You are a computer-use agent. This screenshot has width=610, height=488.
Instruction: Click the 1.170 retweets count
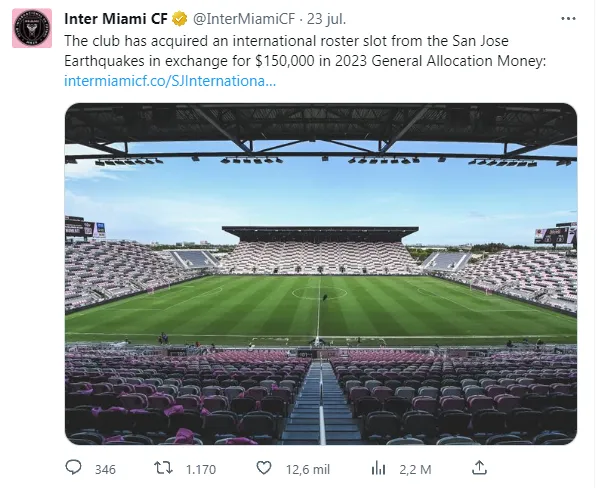[x=202, y=468]
